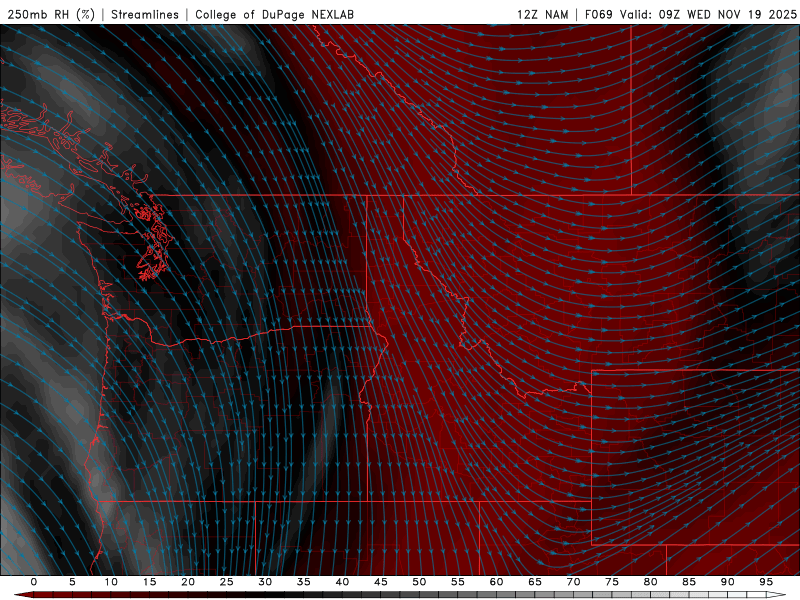Click colorbar label "25"
Viewport: 800px width, 600px height.
227,582
